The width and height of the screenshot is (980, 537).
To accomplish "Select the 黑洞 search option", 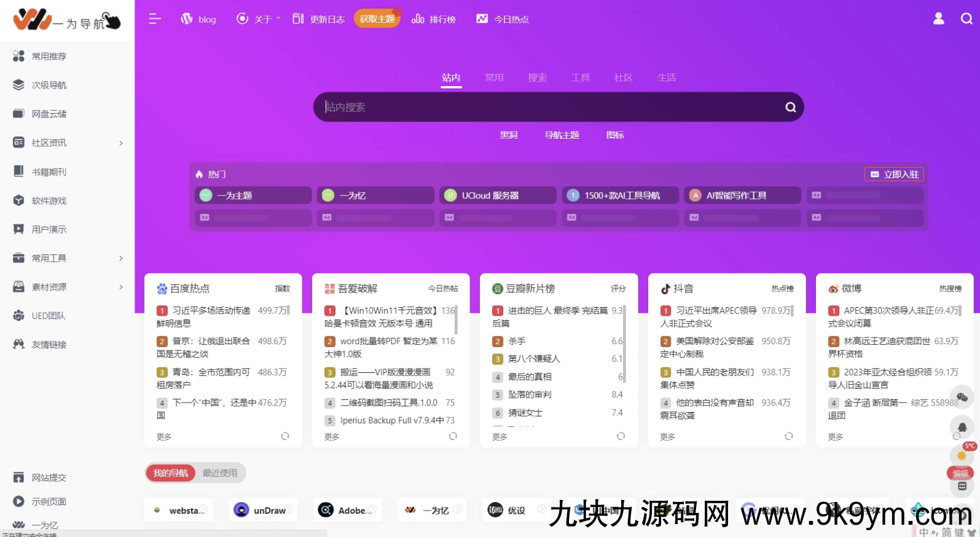I will 508,135.
